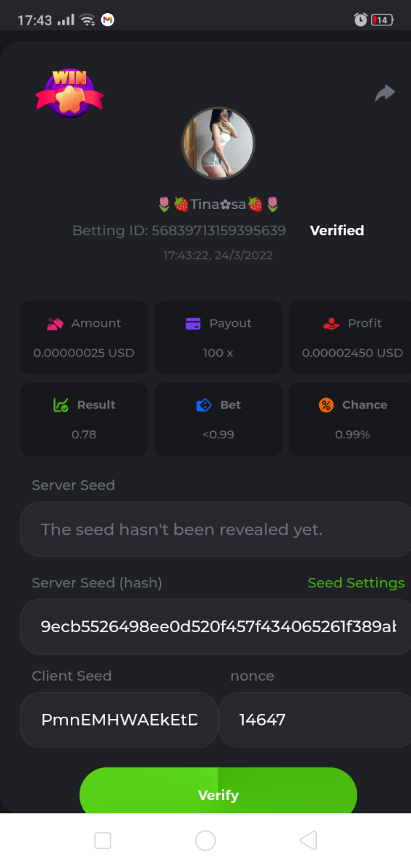Tap the purple Payout card icon

[193, 323]
